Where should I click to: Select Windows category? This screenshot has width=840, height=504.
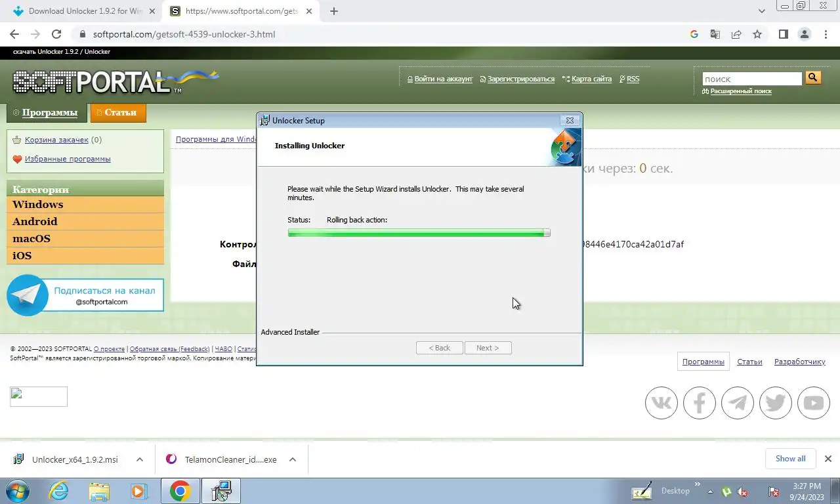[x=85, y=205]
